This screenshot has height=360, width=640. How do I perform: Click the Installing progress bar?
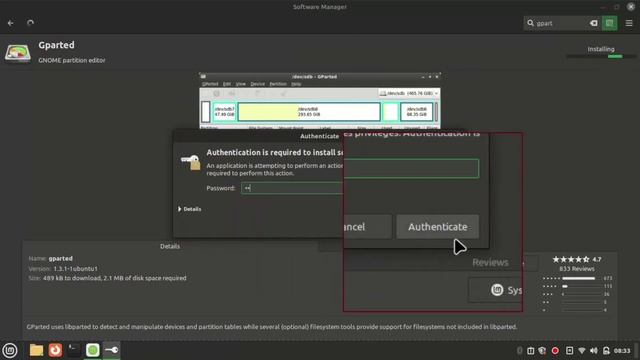600,56
